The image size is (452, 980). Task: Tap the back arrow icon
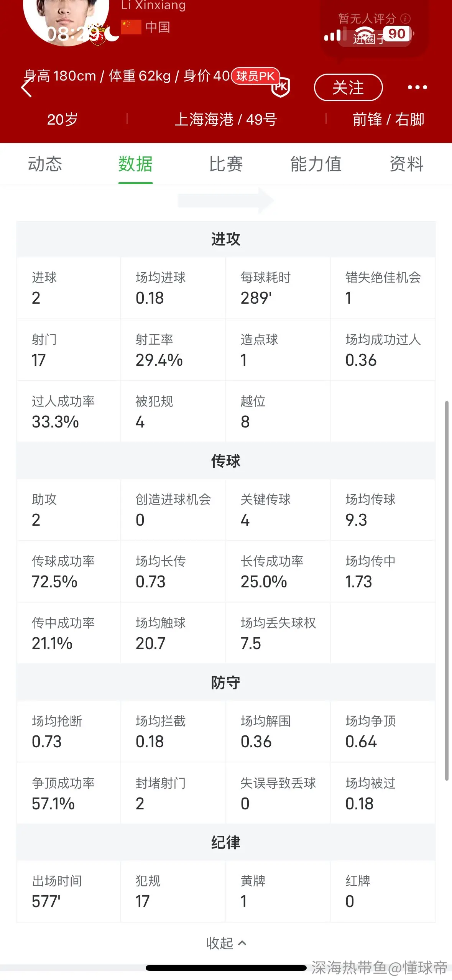(x=26, y=87)
